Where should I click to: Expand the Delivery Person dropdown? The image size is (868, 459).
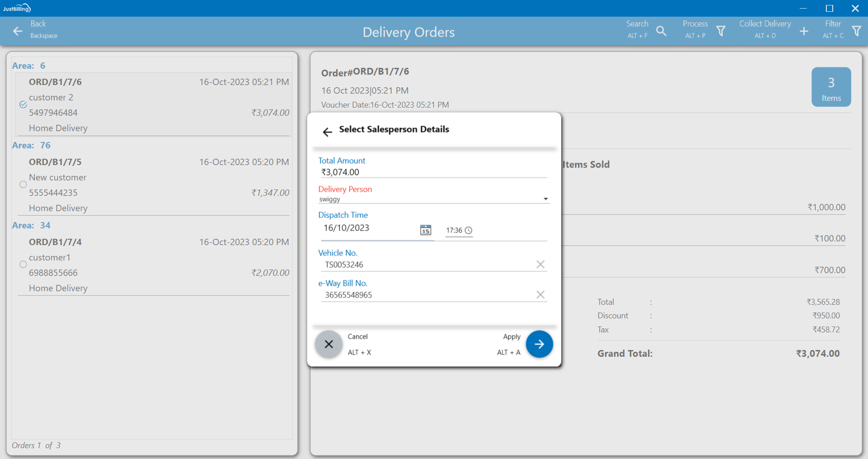545,199
